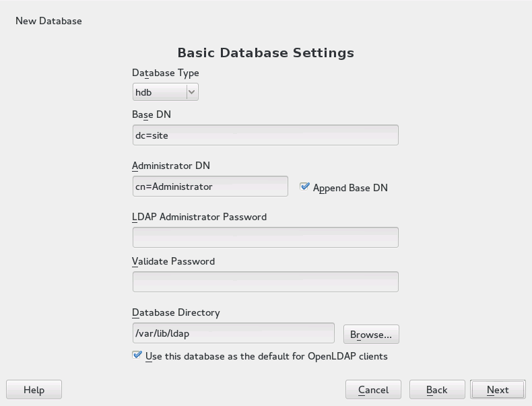
Task: Open the Database Type dropdown arrow
Action: [x=192, y=92]
